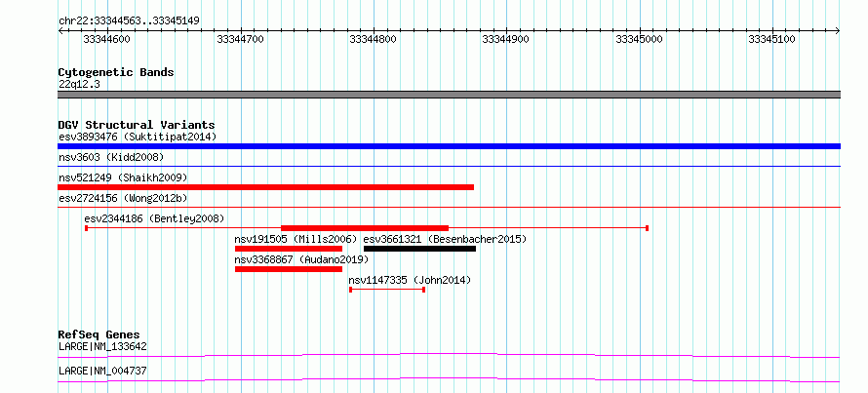
Task: Open the nsv3603 (Kidd2008) label
Action: point(111,157)
